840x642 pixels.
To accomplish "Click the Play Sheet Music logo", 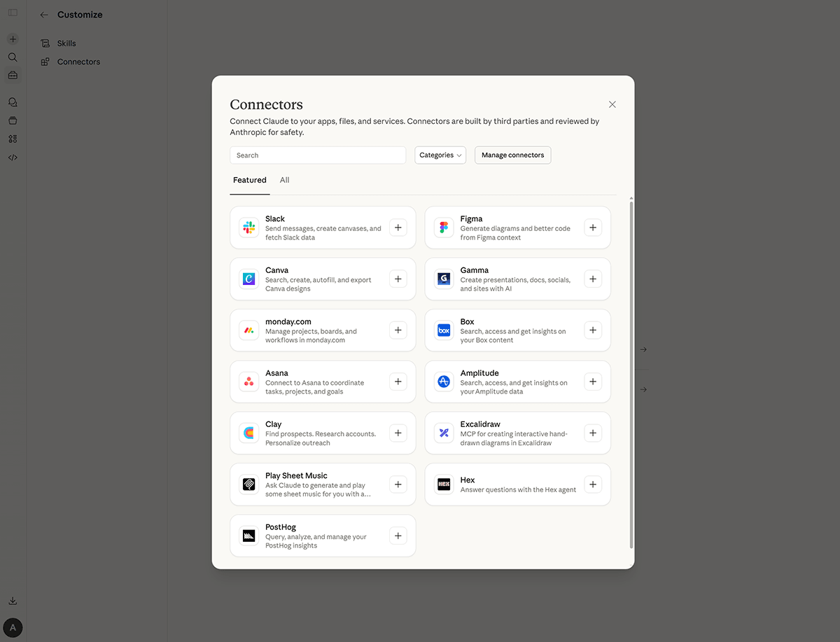I will [x=248, y=484].
